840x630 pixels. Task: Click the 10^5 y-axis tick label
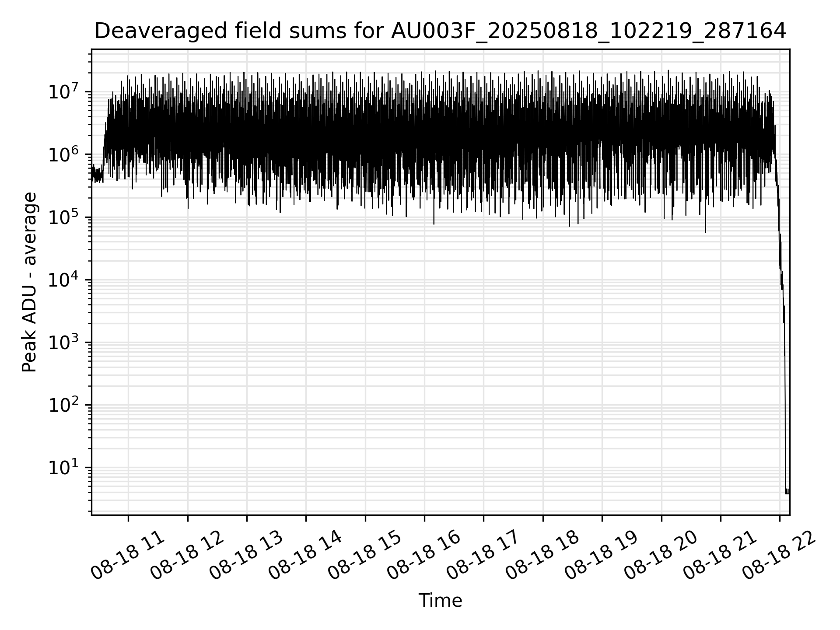64,217
